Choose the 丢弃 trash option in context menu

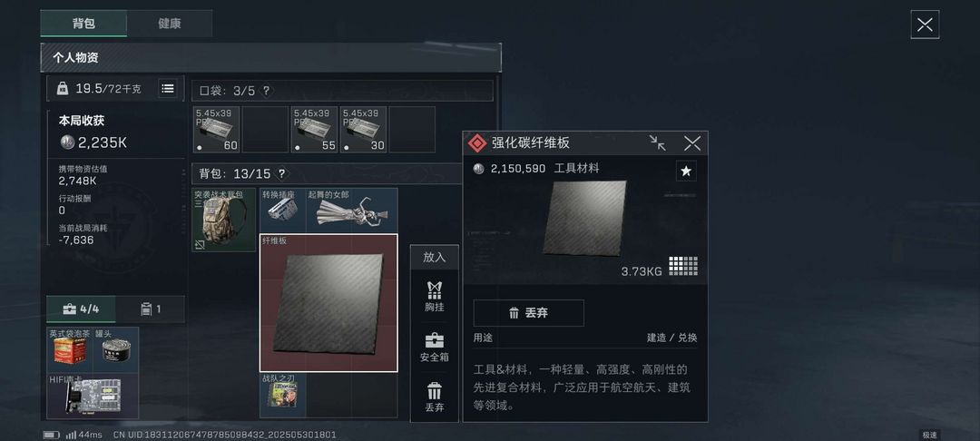coord(435,397)
